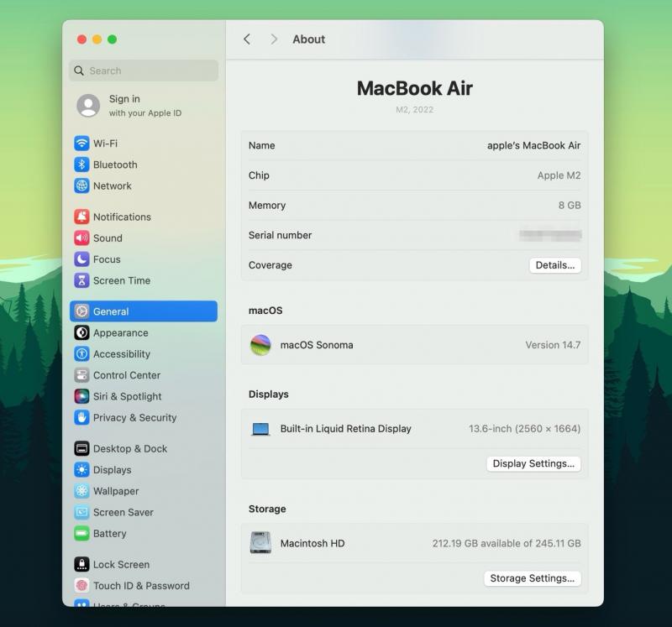
Task: Click the Apple M2 chip value
Action: [x=559, y=175]
